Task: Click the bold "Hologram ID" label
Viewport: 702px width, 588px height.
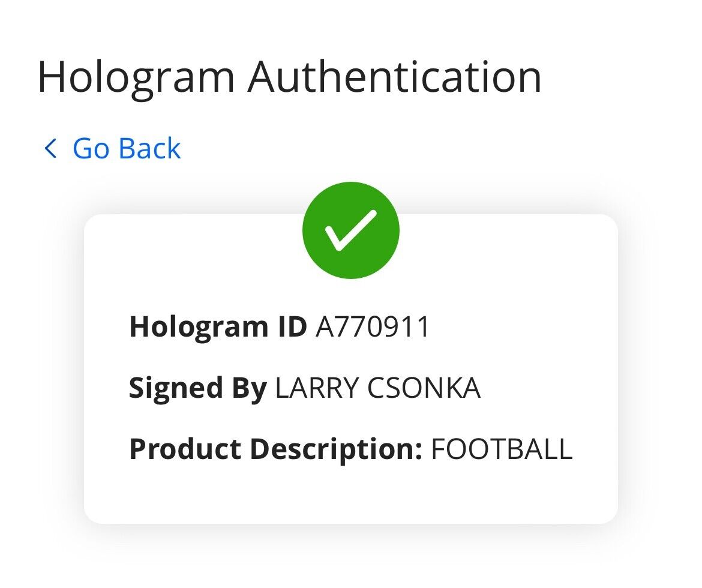Action: 218,327
